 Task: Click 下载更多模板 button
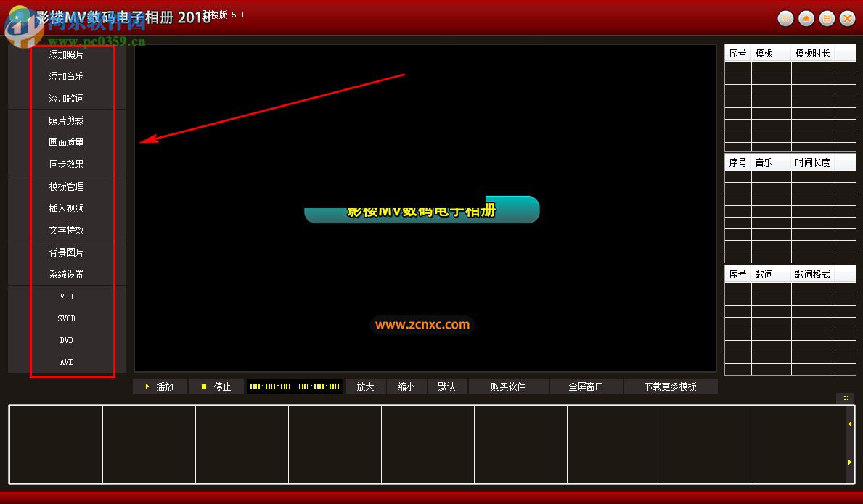pyautogui.click(x=671, y=387)
